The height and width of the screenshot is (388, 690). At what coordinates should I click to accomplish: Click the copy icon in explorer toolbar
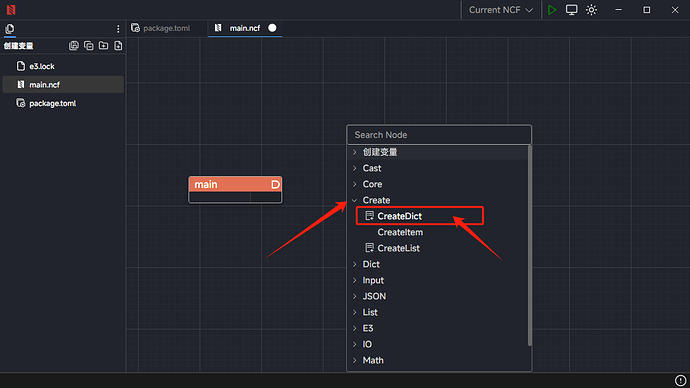(88, 46)
